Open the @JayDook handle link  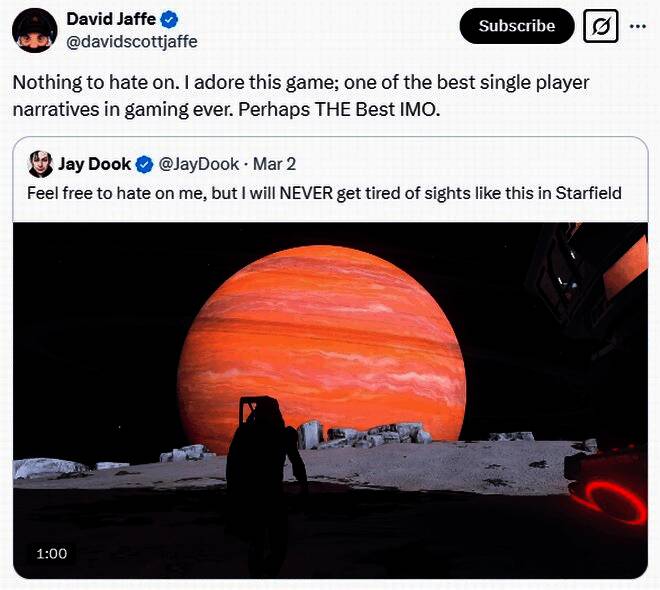pyautogui.click(x=199, y=164)
